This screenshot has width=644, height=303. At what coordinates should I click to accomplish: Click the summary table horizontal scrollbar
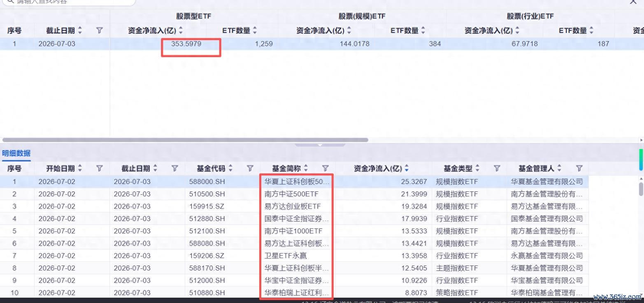[x=185, y=140]
